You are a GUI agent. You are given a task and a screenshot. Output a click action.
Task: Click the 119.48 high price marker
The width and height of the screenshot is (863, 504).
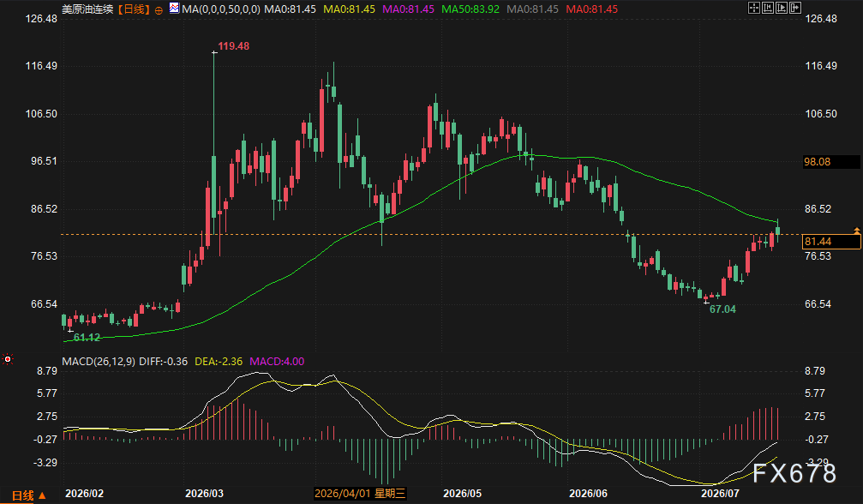point(233,46)
